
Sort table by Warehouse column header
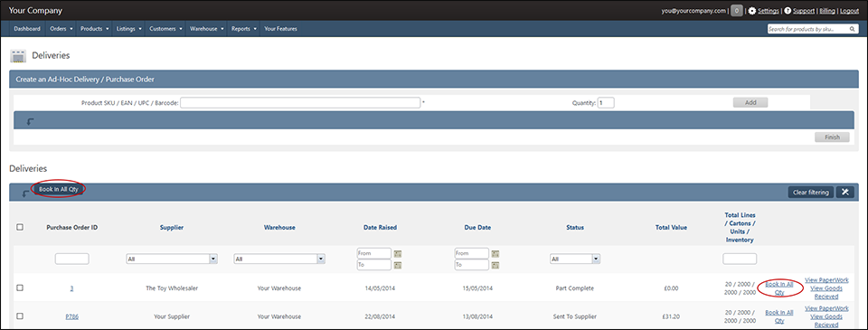click(x=279, y=228)
